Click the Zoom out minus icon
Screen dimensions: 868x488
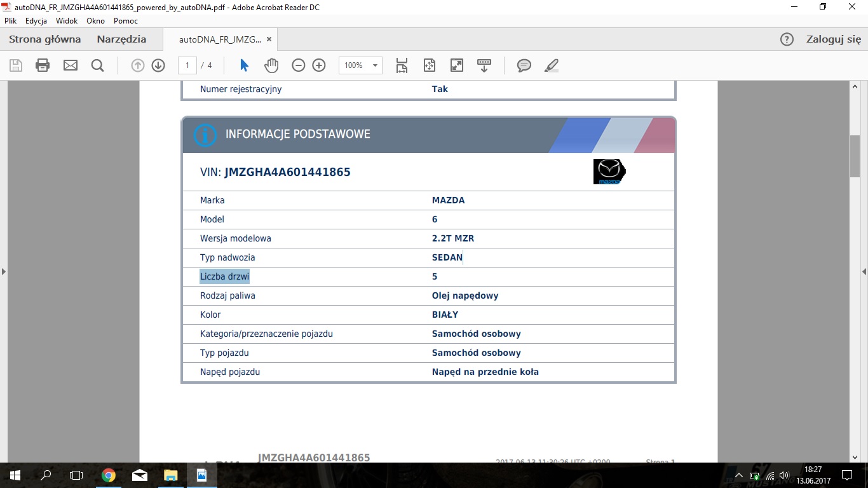tap(299, 65)
